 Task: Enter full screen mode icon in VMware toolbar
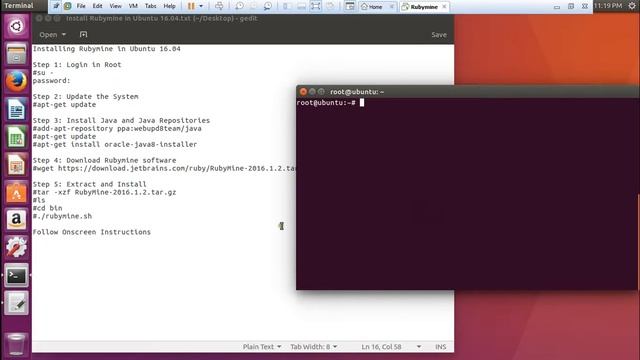(316, 6)
